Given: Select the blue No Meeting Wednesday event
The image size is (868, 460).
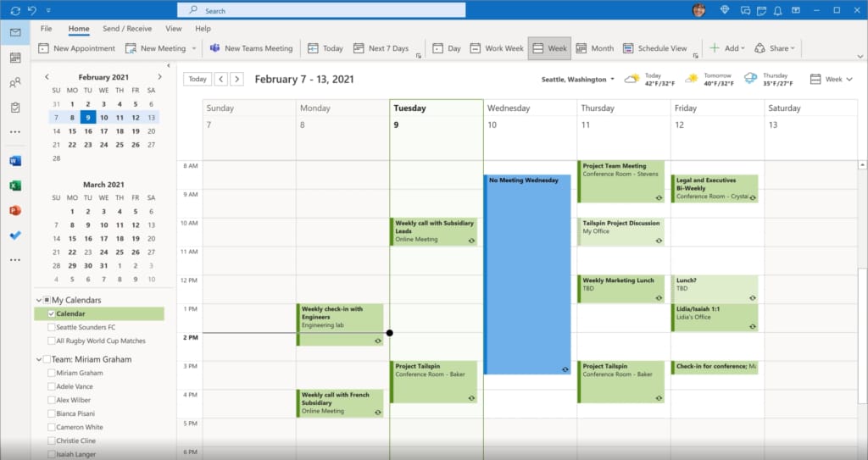Looking at the screenshot, I should coord(527,271).
